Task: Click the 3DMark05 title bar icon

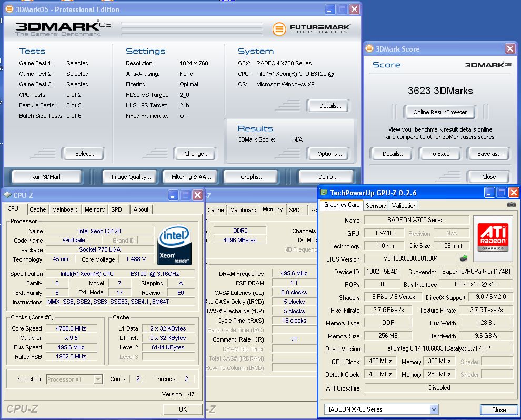Action: (9, 9)
